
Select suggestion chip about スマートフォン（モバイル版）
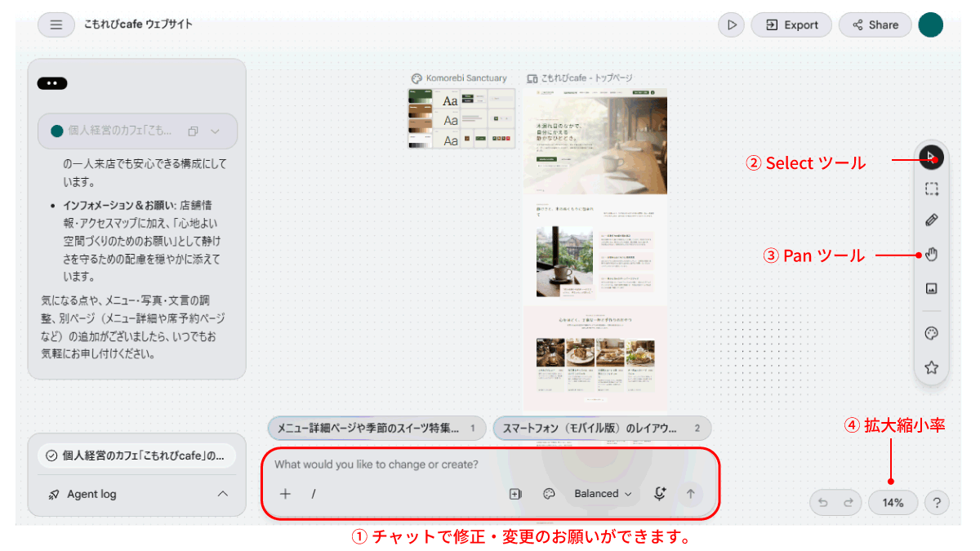click(602, 428)
